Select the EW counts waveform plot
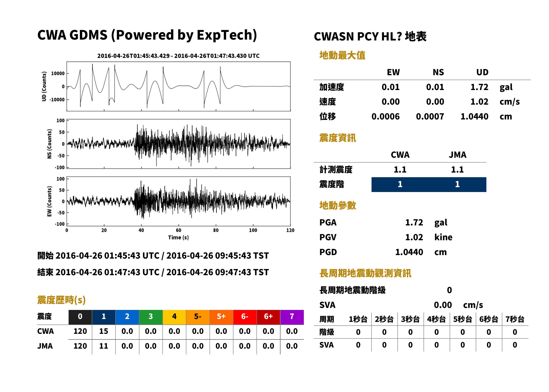Screen dimensions: 549x392 pos(178,201)
